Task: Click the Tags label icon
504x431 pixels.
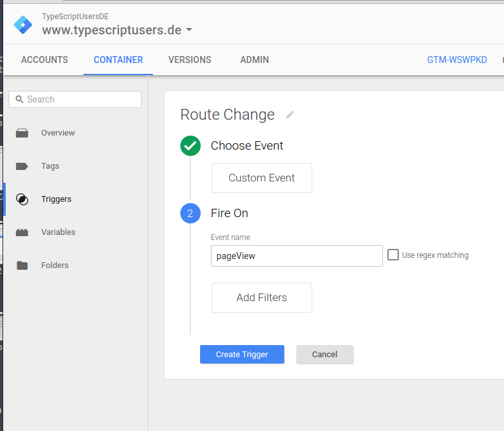Action: (22, 166)
